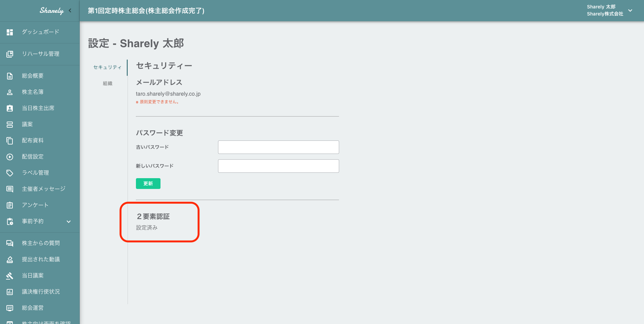Open 株主名簿 from the sidebar

(x=9, y=92)
